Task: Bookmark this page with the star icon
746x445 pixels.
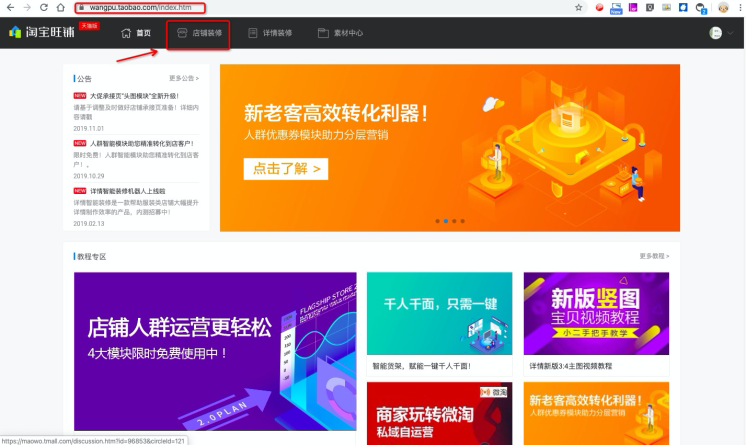Action: point(579,8)
